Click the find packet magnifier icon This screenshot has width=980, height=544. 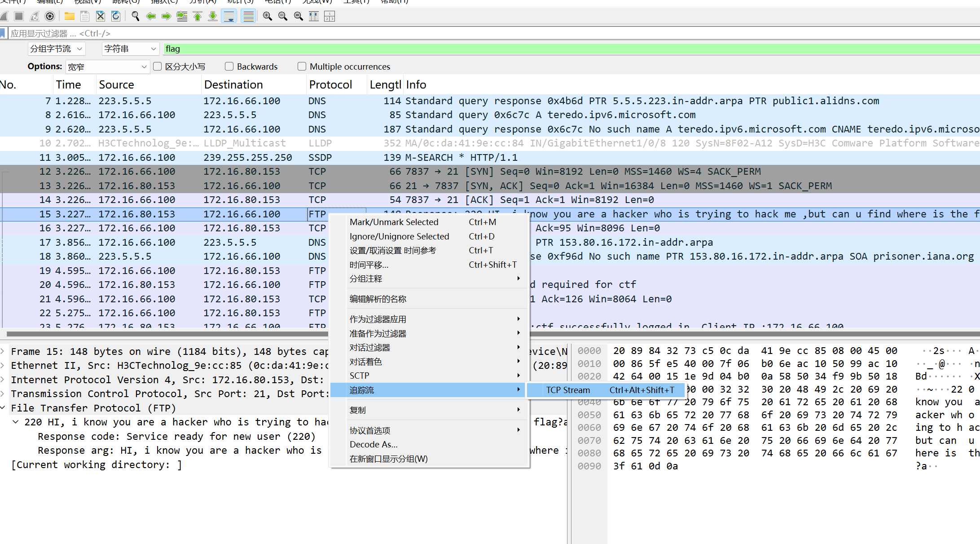[x=135, y=17]
